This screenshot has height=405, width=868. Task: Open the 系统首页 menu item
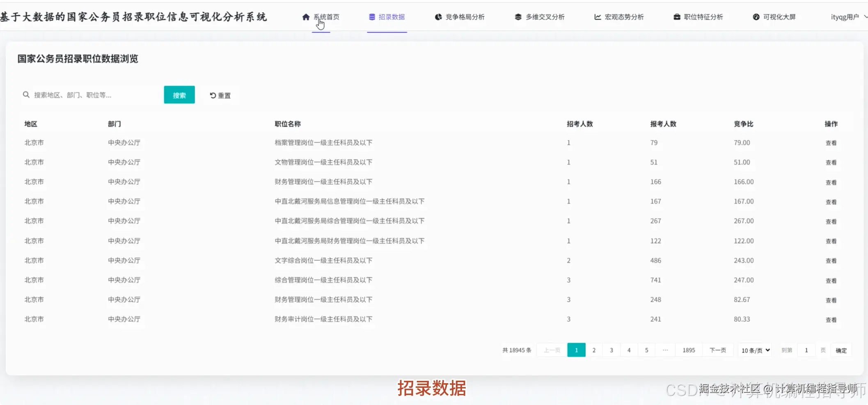[326, 17]
